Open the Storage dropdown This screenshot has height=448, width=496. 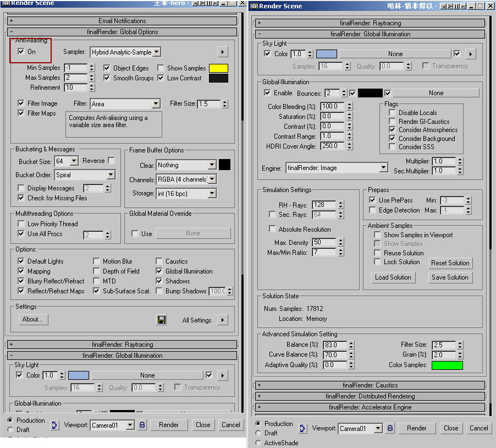[x=212, y=193]
